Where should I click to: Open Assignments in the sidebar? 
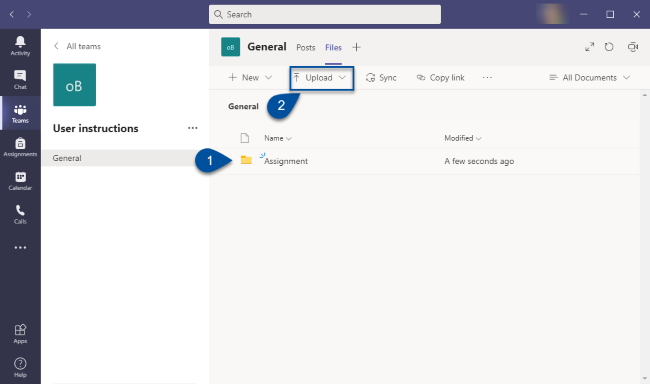(x=20, y=147)
